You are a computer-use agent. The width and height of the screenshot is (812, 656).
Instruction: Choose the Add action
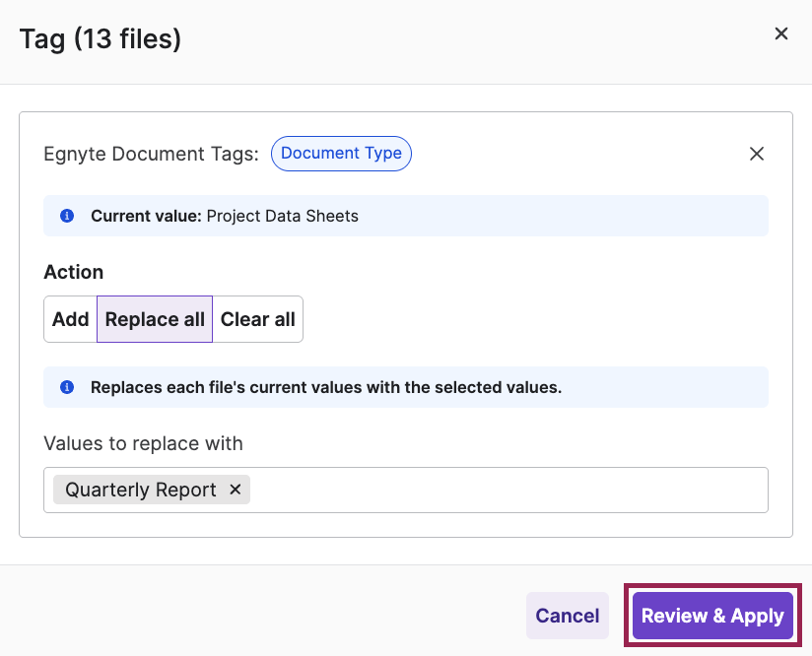point(70,319)
